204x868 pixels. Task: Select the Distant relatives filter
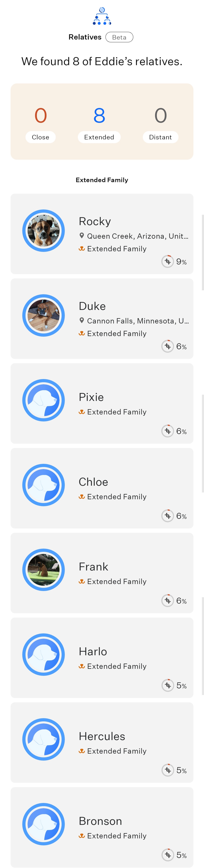160,137
